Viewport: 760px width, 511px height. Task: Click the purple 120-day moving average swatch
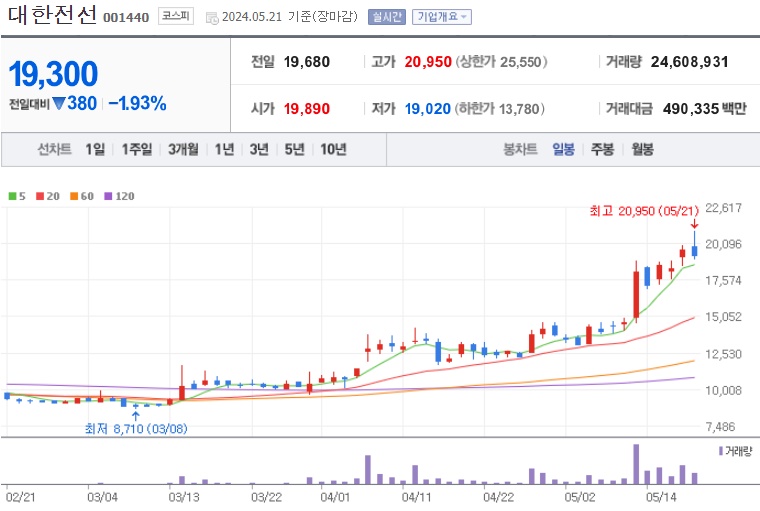[x=108, y=196]
